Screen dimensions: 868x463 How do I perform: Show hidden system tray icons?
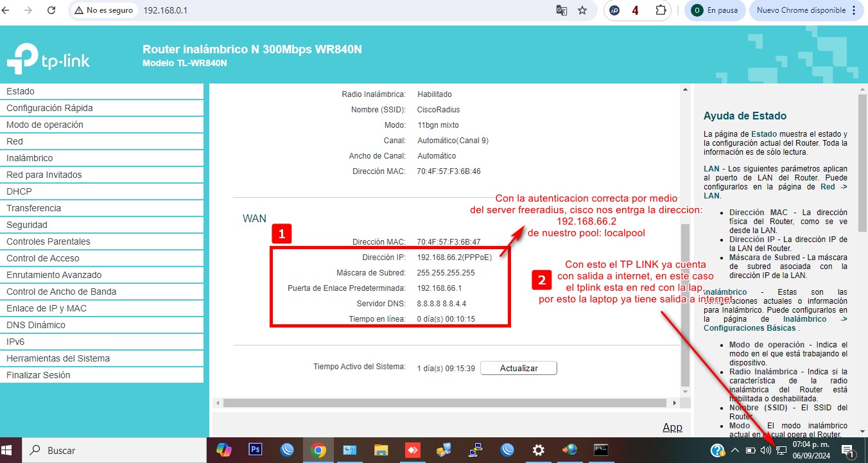pyautogui.click(x=735, y=450)
